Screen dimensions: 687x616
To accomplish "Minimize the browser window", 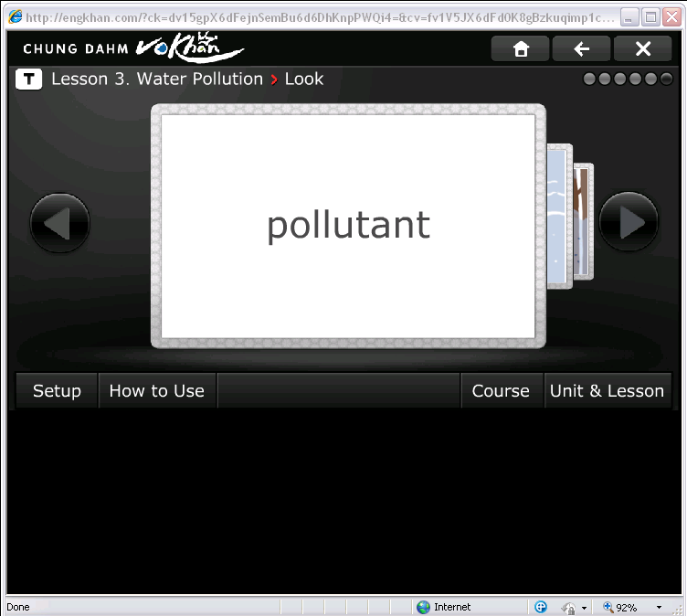I will click(x=629, y=17).
